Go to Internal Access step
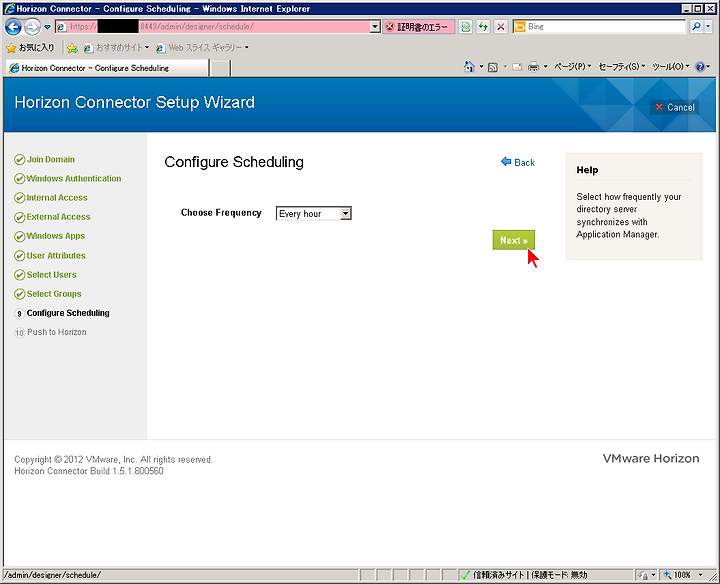This screenshot has width=720, height=584. click(57, 198)
